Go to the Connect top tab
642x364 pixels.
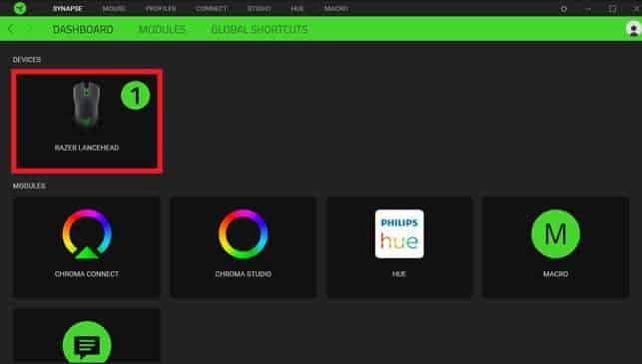(212, 9)
